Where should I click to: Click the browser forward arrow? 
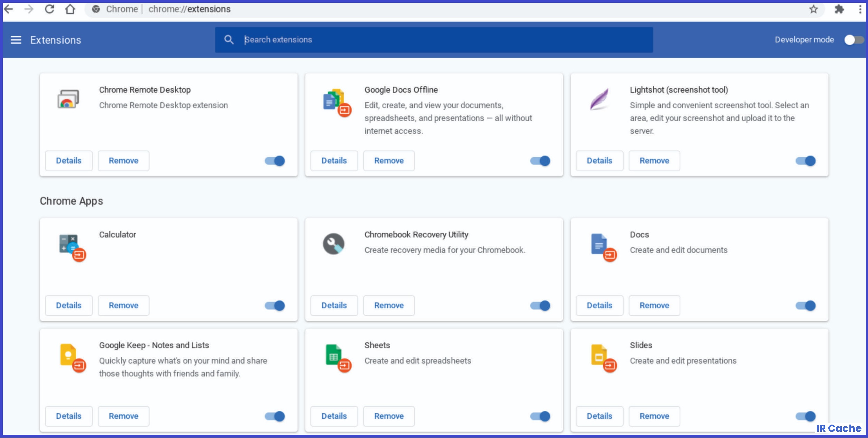point(29,9)
